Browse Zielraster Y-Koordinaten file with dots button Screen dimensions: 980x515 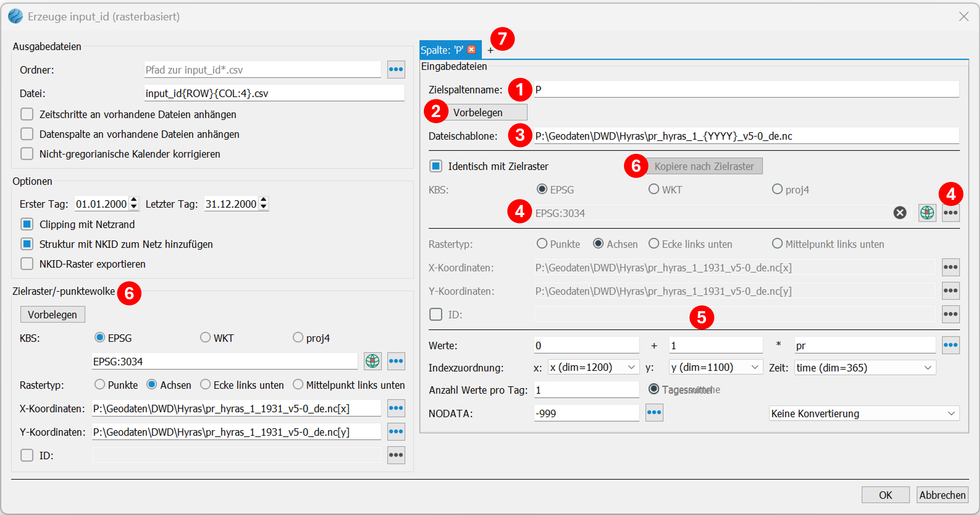pyautogui.click(x=396, y=432)
